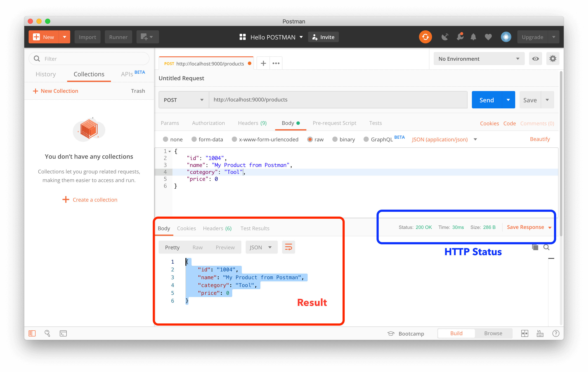Expand the Save button dropdown arrow
Viewport: 588px width, 372px height.
547,100
